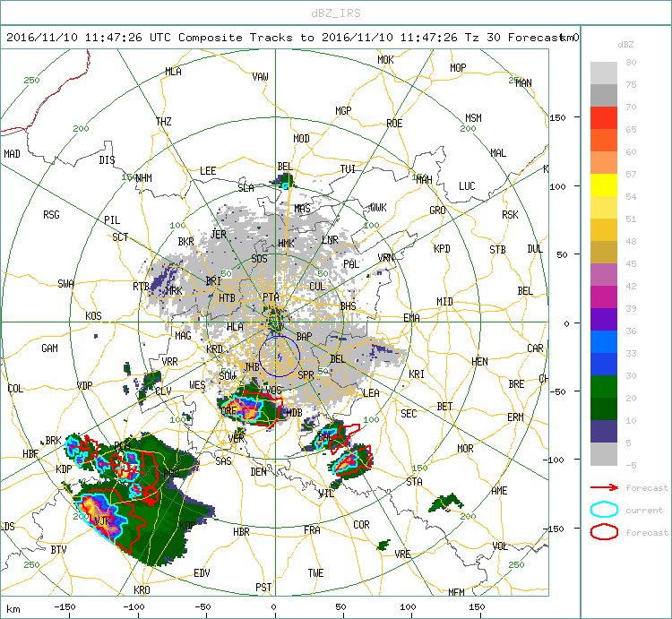The height and width of the screenshot is (619, 672).
Task: Select the purple 36-39 dBZ swatch
Action: pyautogui.click(x=604, y=319)
